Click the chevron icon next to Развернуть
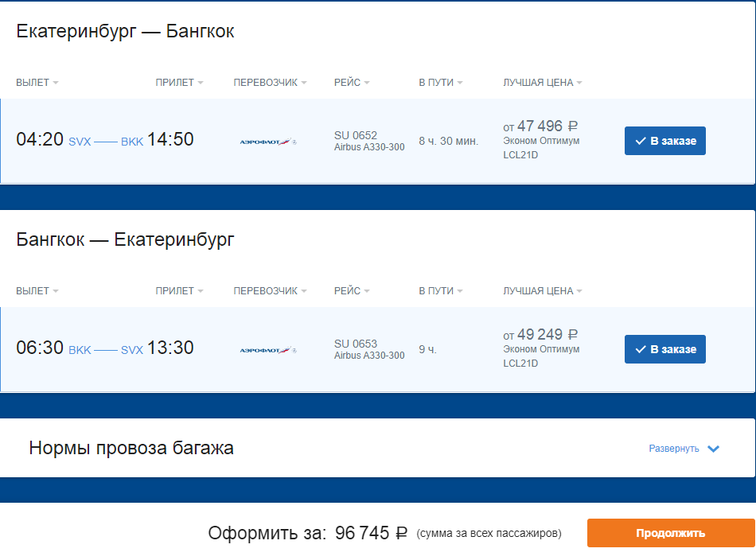 point(713,449)
